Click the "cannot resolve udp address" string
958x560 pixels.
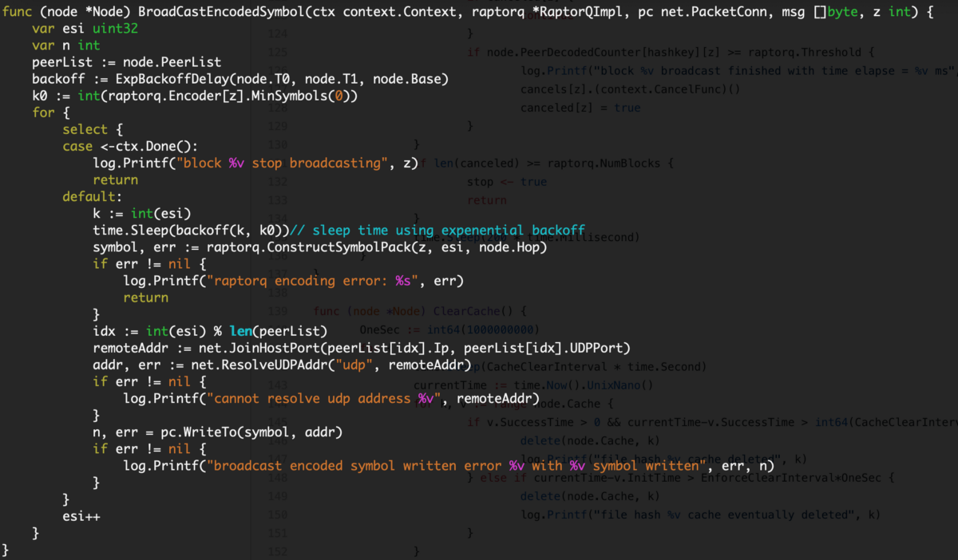pos(319,398)
